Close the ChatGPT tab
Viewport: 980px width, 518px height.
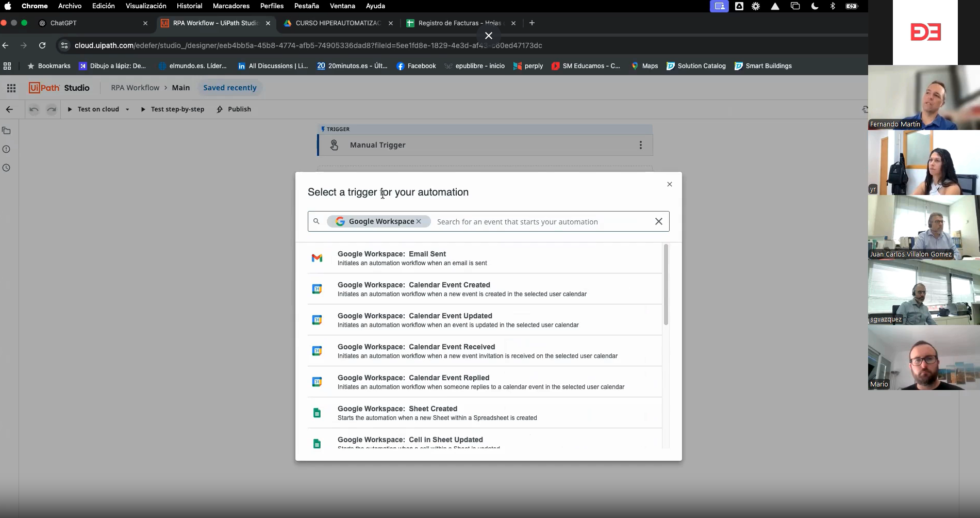[145, 23]
